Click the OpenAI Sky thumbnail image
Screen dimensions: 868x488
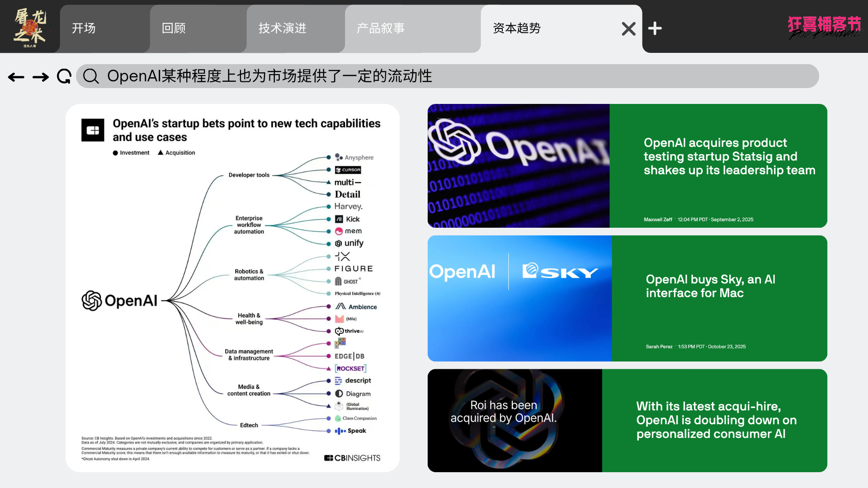(519, 298)
